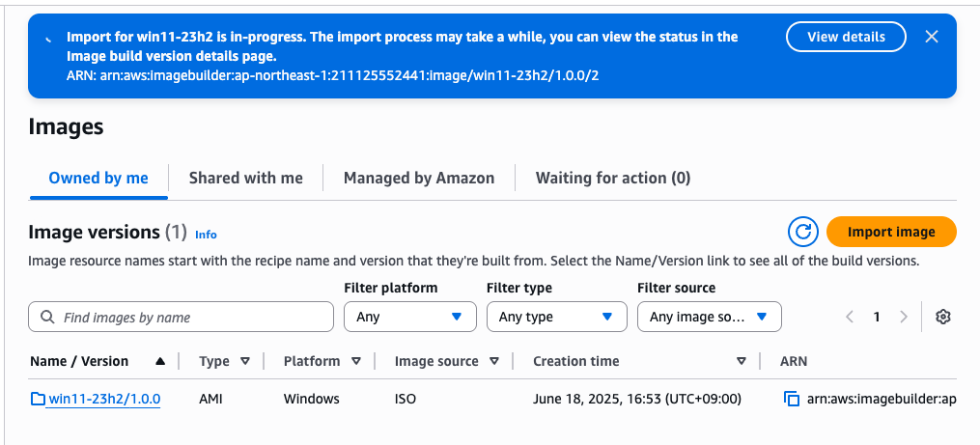This screenshot has width=980, height=445.
Task: Open table preferences gear icon
Action: 943,317
